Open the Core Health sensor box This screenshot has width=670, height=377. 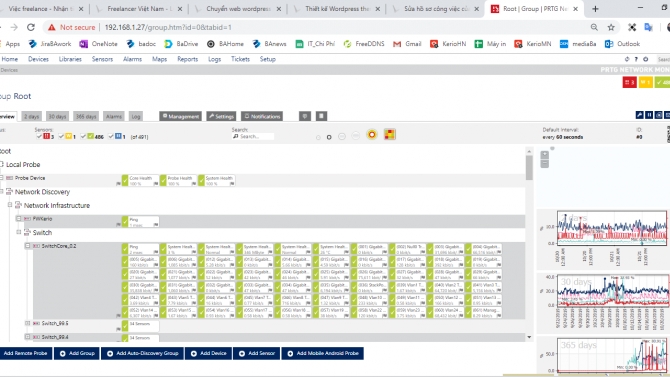[141, 180]
